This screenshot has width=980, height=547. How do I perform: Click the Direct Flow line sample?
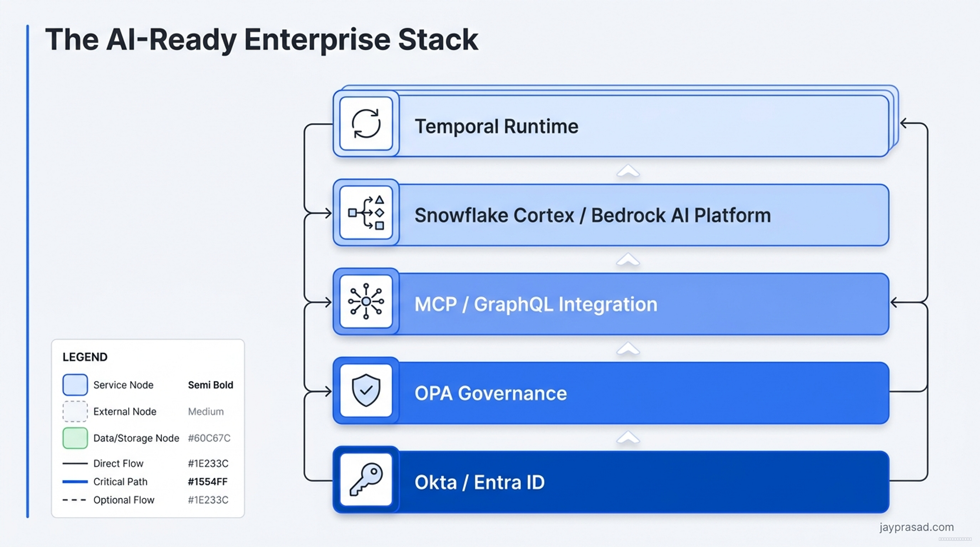tap(75, 463)
